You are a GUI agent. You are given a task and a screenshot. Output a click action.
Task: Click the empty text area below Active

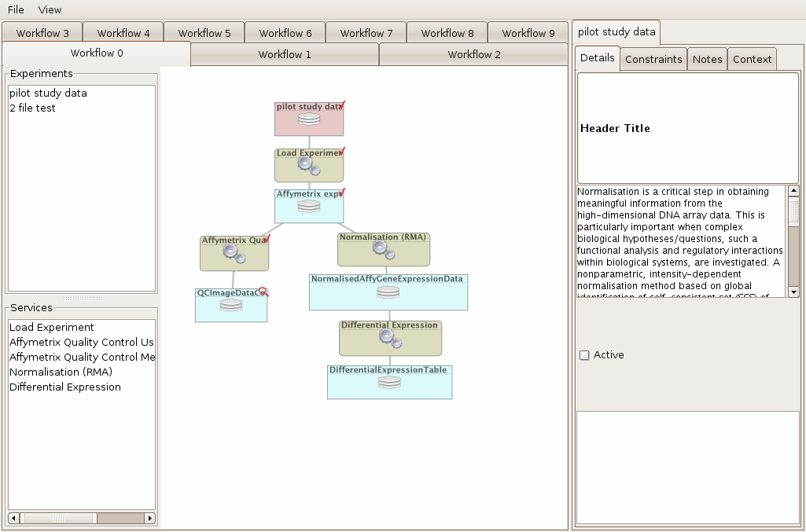click(687, 467)
